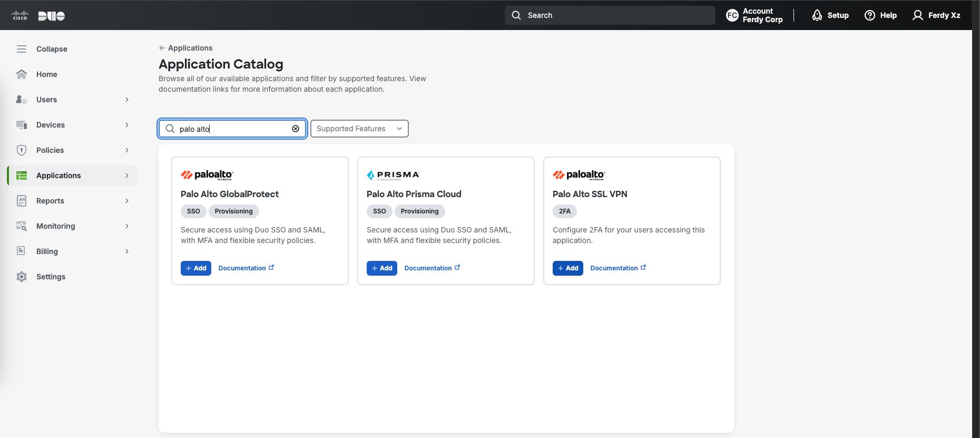The height and width of the screenshot is (438, 980).
Task: Open Settings gear icon in sidebar
Action: click(22, 277)
